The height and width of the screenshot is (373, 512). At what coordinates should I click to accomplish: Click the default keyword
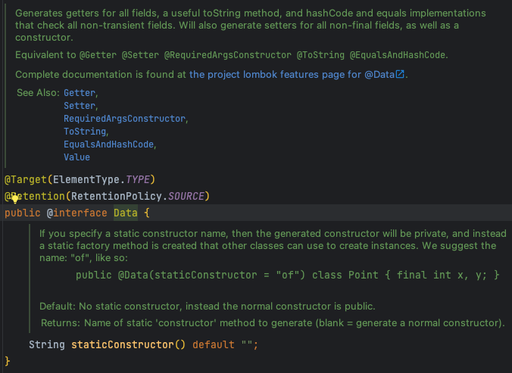coord(213,344)
